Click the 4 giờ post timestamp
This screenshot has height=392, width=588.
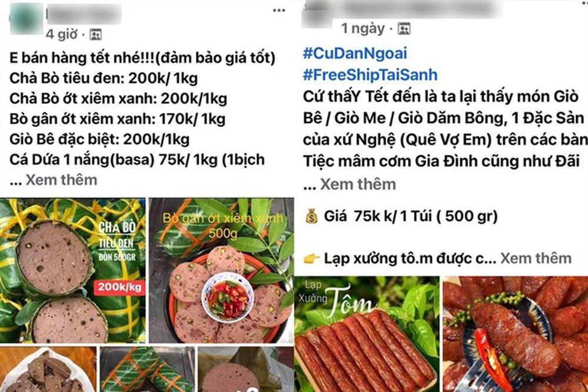(62, 35)
